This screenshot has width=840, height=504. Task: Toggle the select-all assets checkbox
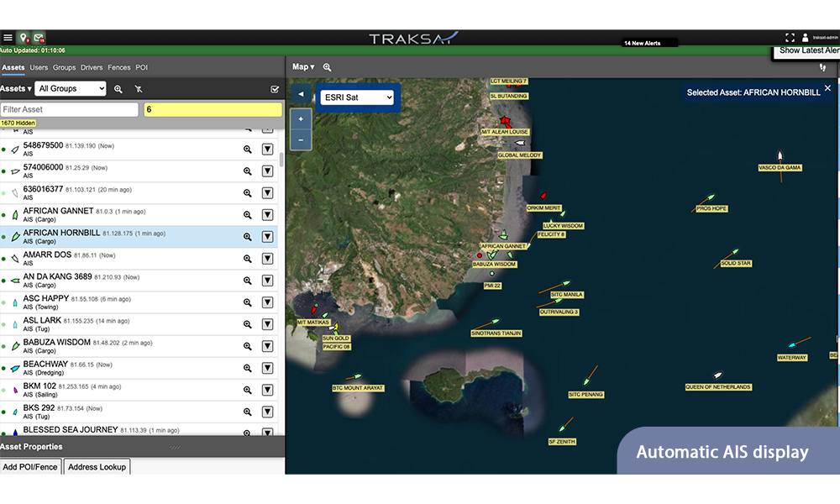274,89
